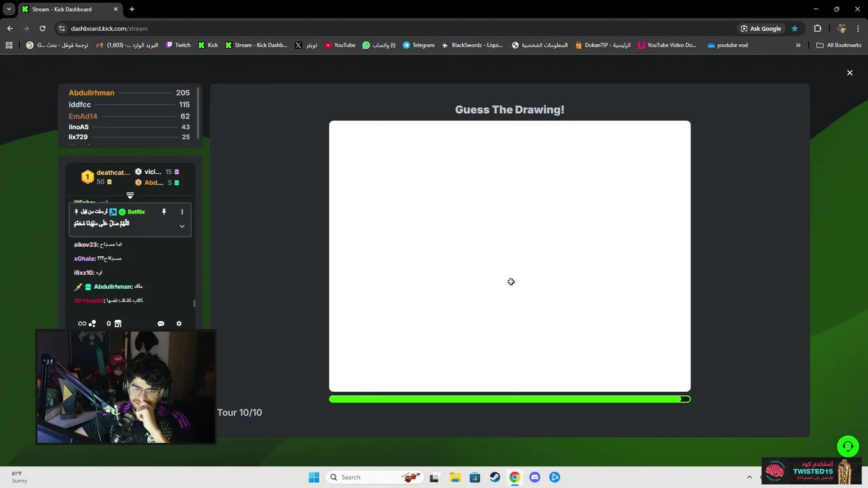Screen dimensions: 868x488
Task: Reload the current page
Action: [x=42, y=28]
